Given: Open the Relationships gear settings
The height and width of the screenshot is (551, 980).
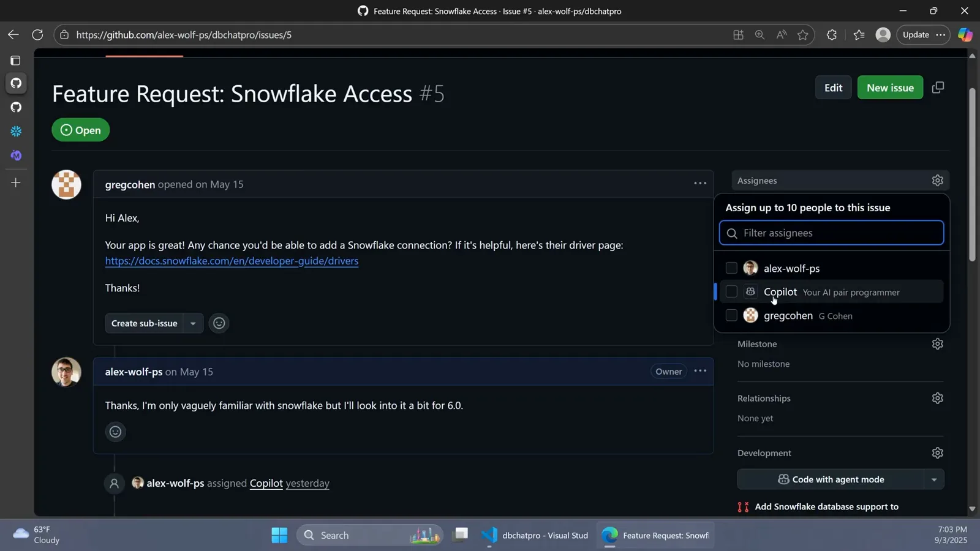Looking at the screenshot, I should (937, 398).
